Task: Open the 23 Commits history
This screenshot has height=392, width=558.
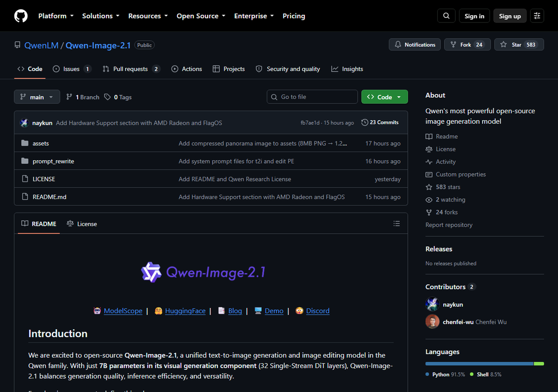Action: click(380, 122)
